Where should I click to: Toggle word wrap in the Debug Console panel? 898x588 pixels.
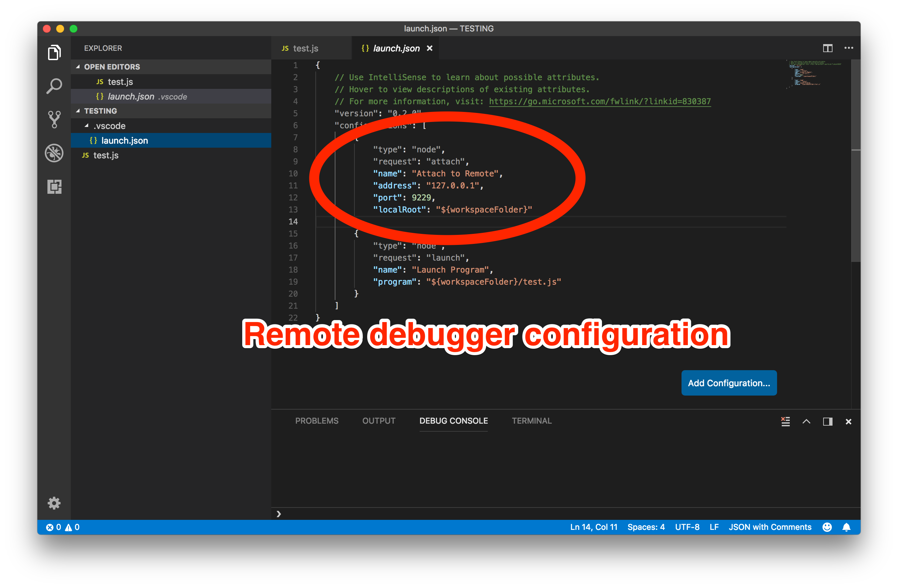785,422
